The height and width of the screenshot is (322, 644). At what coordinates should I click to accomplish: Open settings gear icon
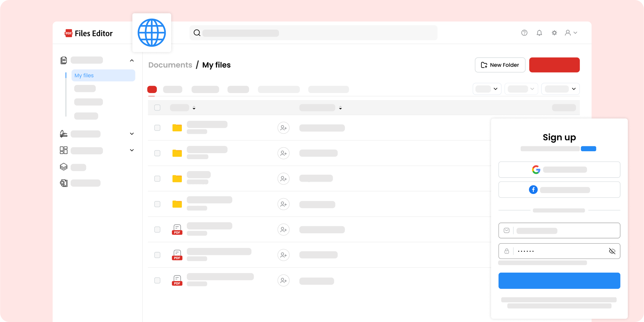(x=554, y=33)
